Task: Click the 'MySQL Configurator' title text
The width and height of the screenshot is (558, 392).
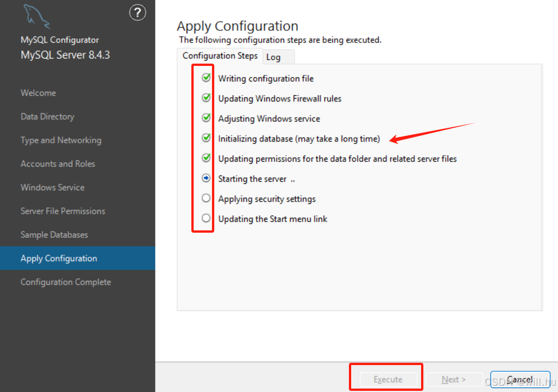Action: click(60, 40)
